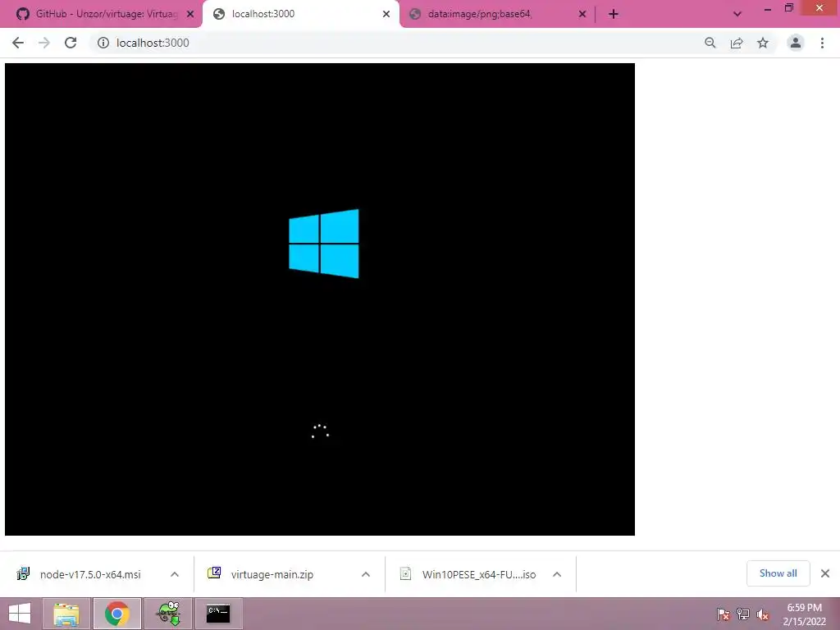Image resolution: width=840 pixels, height=630 pixels.
Task: Click the Chrome taskbar icon
Action: click(x=117, y=614)
